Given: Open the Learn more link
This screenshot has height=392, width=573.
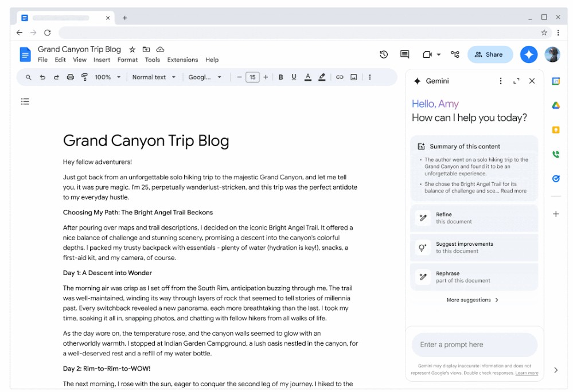Looking at the screenshot, I should pyautogui.click(x=527, y=373).
